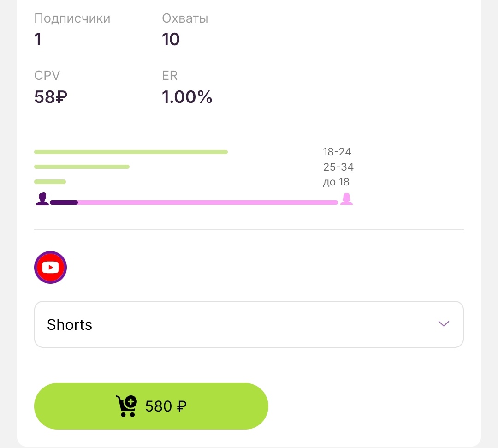Expand the Shorts selector options
Image resolution: width=498 pixels, height=448 pixels.
point(249,324)
